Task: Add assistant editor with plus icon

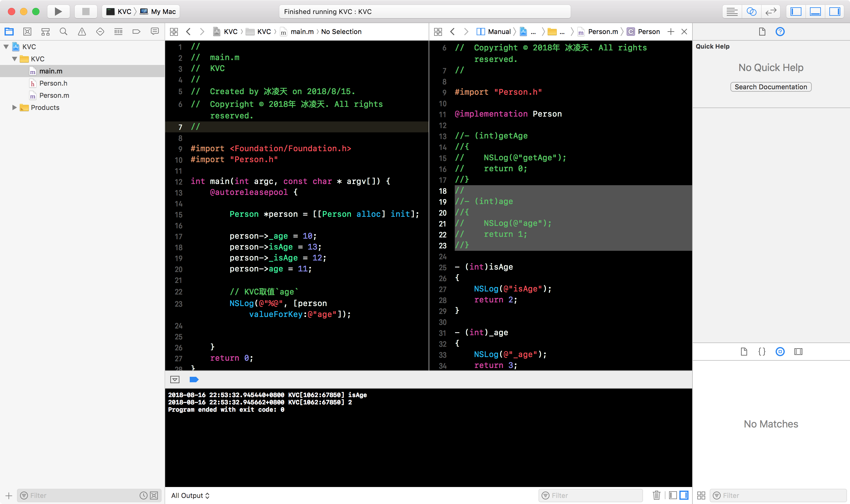Action: coord(671,32)
